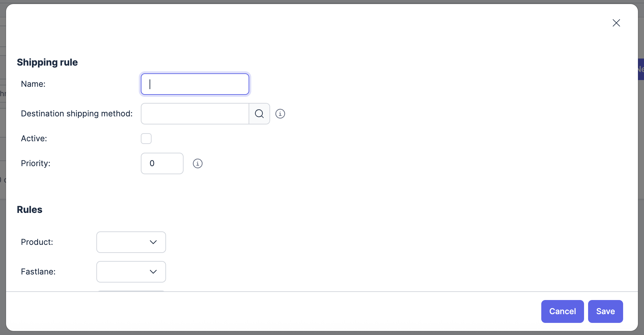Click the "Shipping rule" section heading

[x=47, y=62]
